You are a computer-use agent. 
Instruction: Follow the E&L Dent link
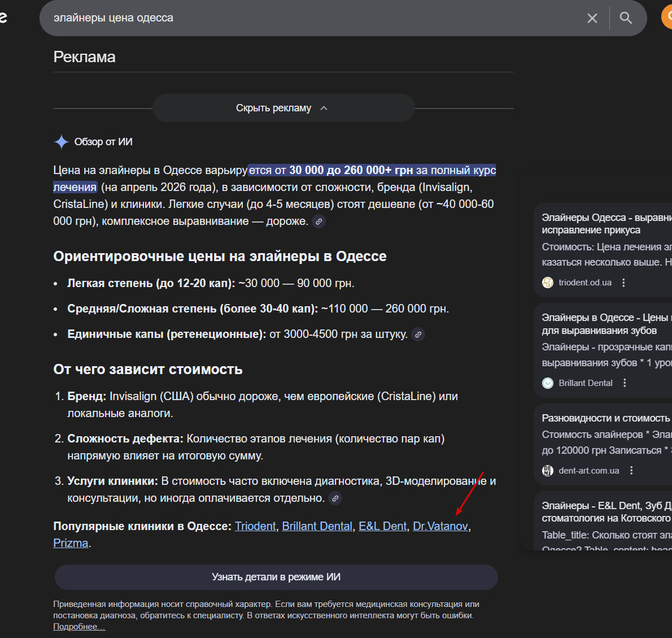pyautogui.click(x=382, y=526)
